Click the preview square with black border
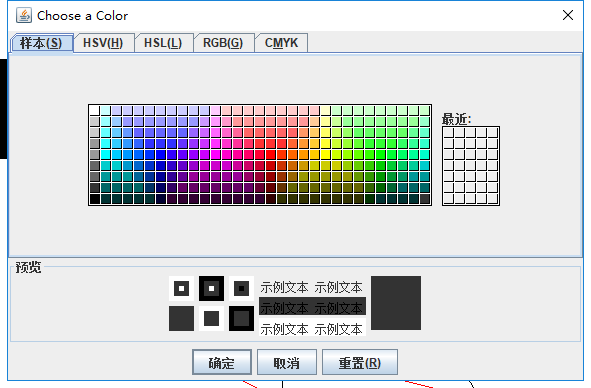Screen dimensions: 591x388 click(241, 319)
